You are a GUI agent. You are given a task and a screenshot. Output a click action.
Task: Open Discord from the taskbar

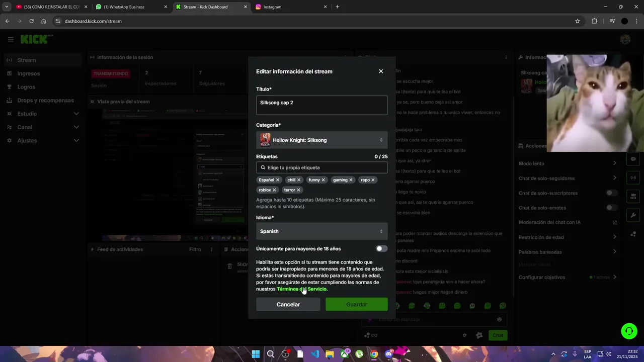point(388,354)
